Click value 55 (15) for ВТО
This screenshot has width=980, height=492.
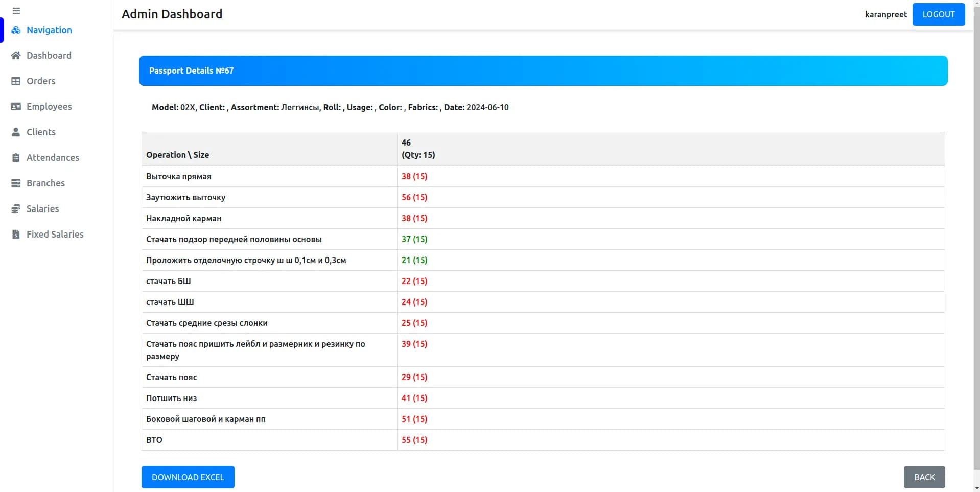pos(414,440)
